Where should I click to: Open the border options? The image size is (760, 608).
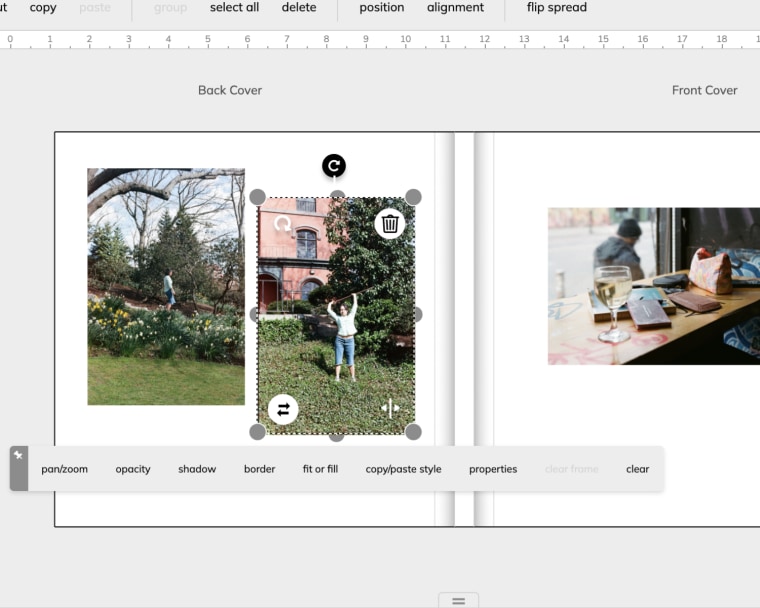259,469
